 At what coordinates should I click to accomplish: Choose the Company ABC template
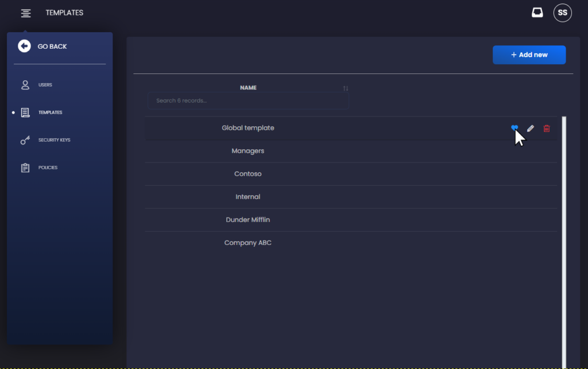tap(351, 243)
